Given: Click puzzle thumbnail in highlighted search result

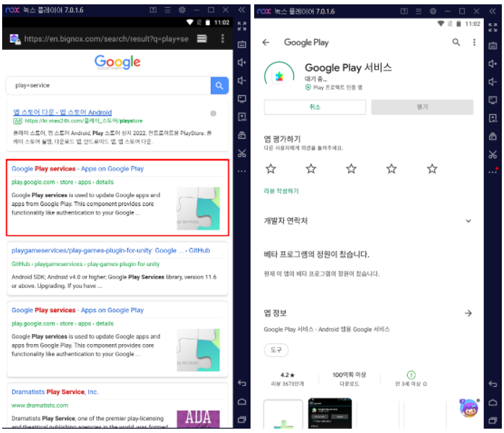Looking at the screenshot, I should (x=199, y=208).
